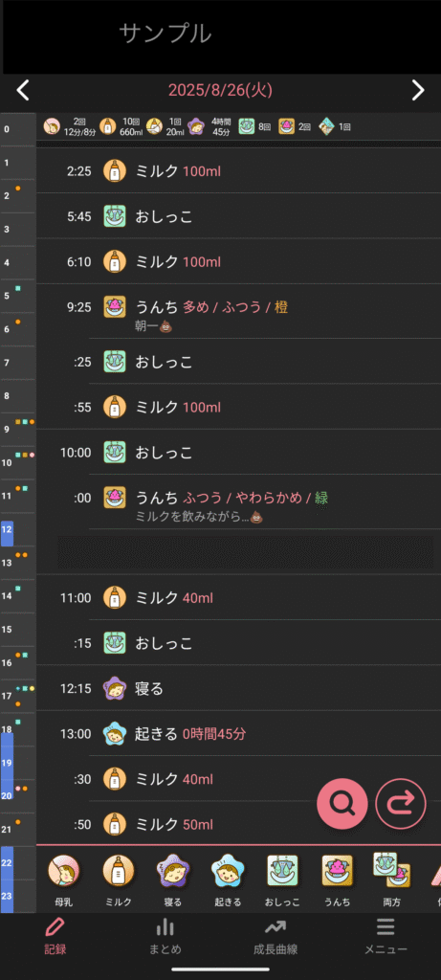Jump to hour 12 on the timeline
The image size is (441, 980).
click(x=7, y=529)
